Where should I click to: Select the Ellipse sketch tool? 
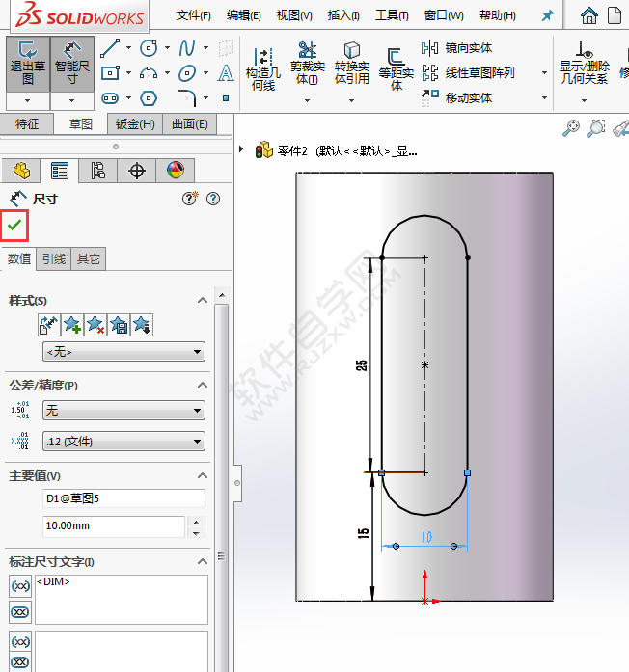pos(187,73)
